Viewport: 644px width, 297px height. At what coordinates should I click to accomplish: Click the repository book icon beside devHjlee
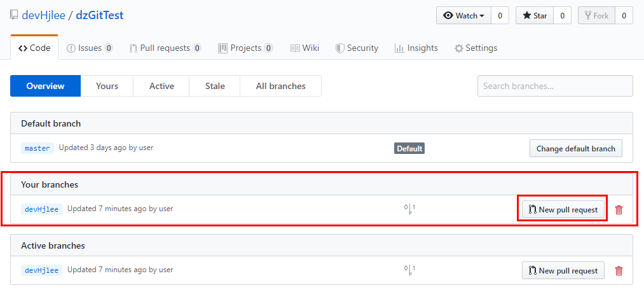coord(14,16)
